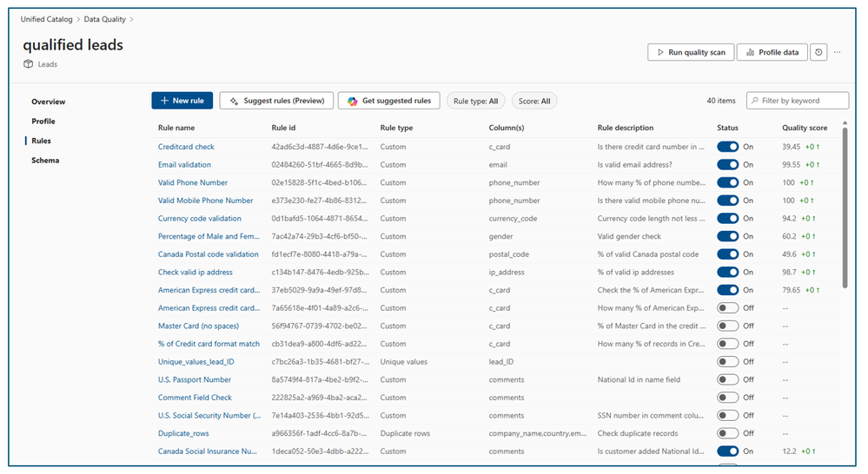This screenshot has height=474, width=868.
Task: Enable % of Credit card format match rule
Action: point(727,344)
